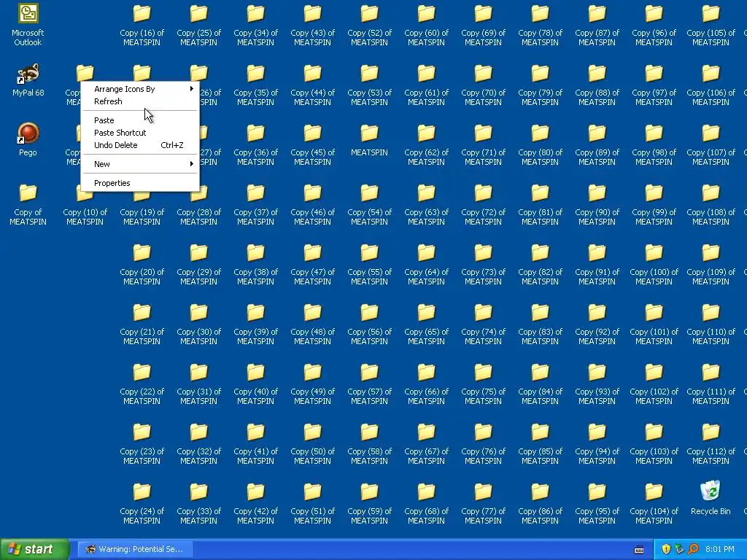Choose Paste from the context menu
This screenshot has height=560, width=747.
coord(140,120)
